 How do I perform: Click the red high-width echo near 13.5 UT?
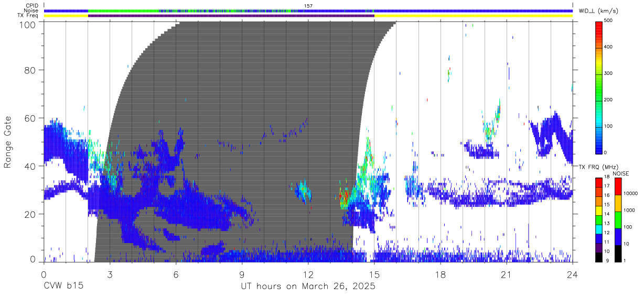click(x=344, y=198)
